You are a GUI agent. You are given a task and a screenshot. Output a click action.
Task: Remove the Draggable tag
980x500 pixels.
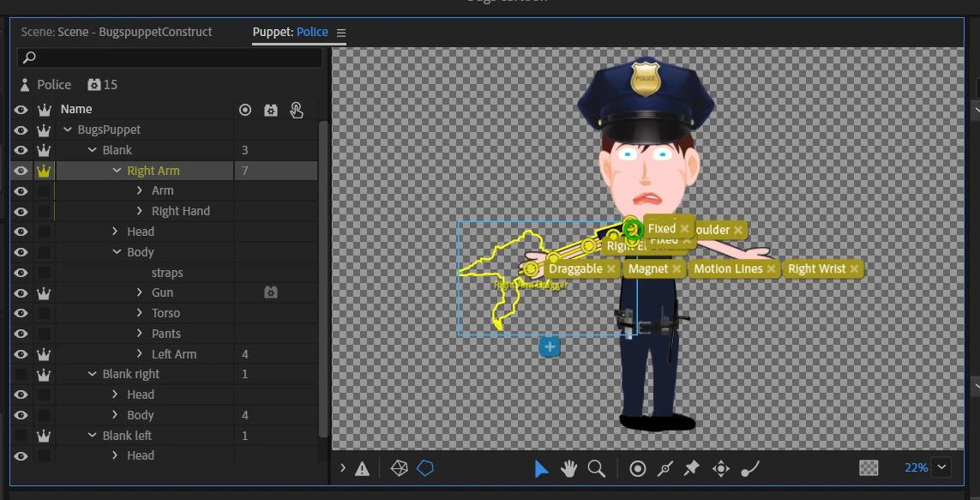point(610,268)
